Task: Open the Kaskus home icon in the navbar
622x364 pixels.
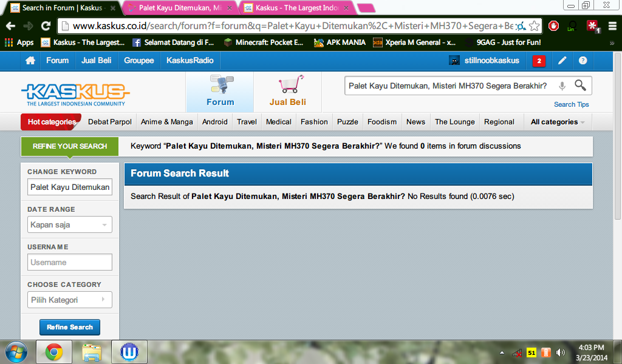Action: tap(30, 61)
